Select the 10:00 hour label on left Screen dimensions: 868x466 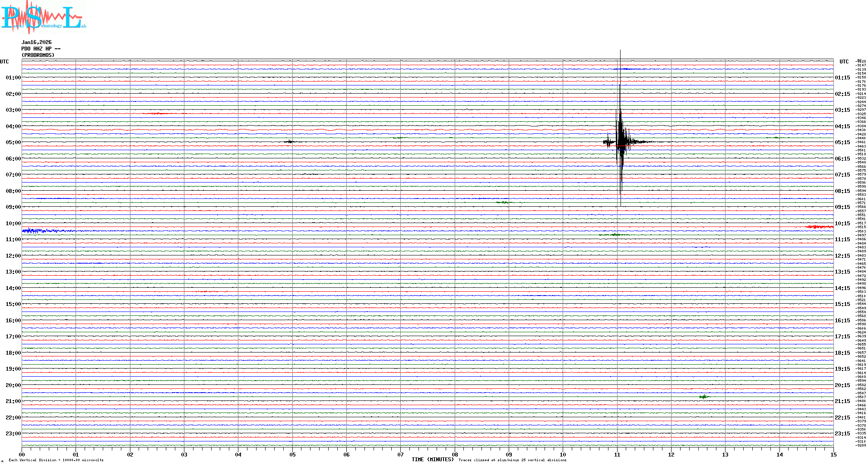(x=13, y=224)
